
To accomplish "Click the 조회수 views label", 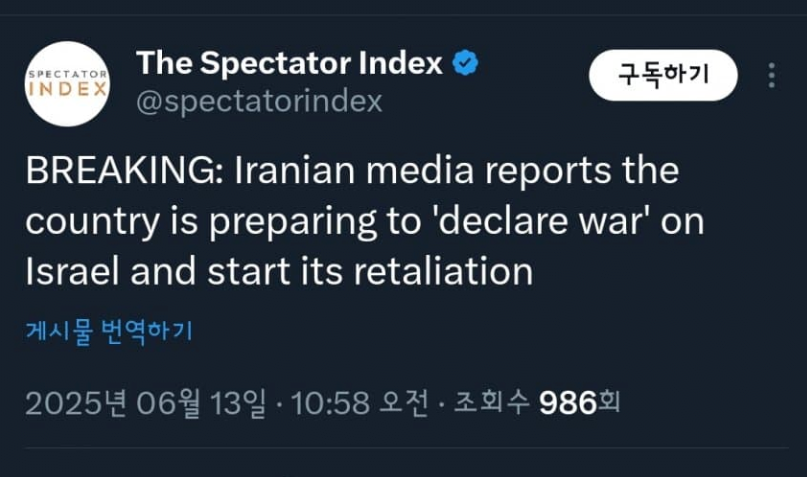I will point(492,403).
